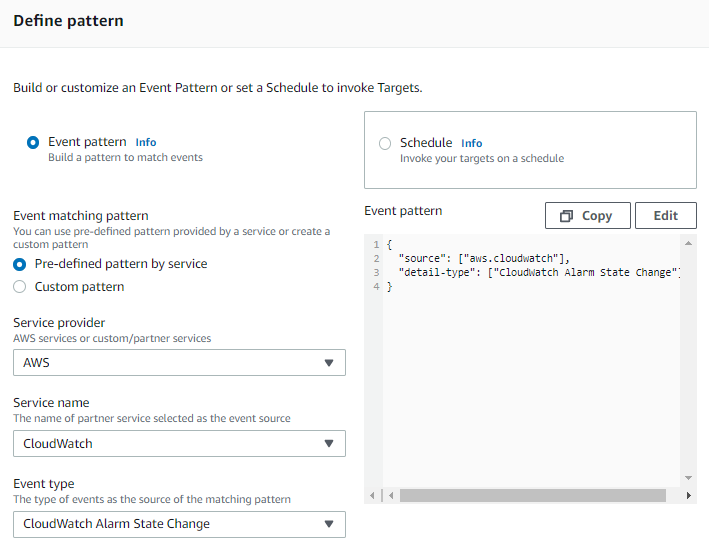Click the Service provider dropdown arrow

point(329,363)
